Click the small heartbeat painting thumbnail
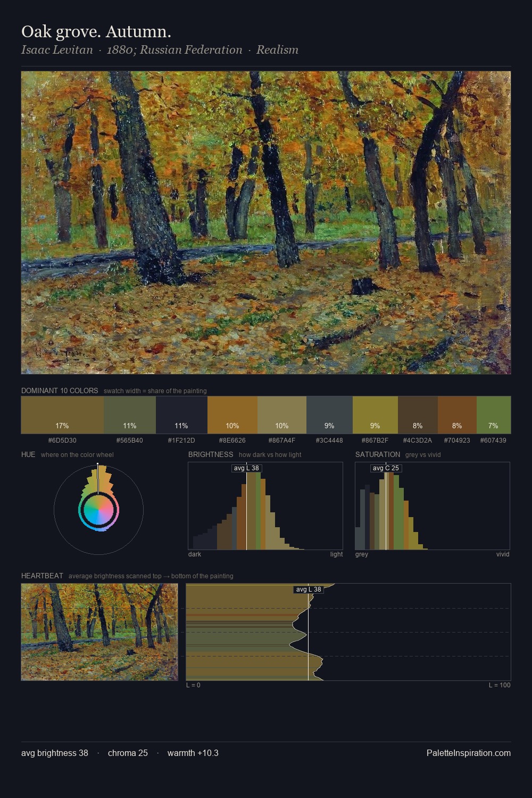 (99, 632)
